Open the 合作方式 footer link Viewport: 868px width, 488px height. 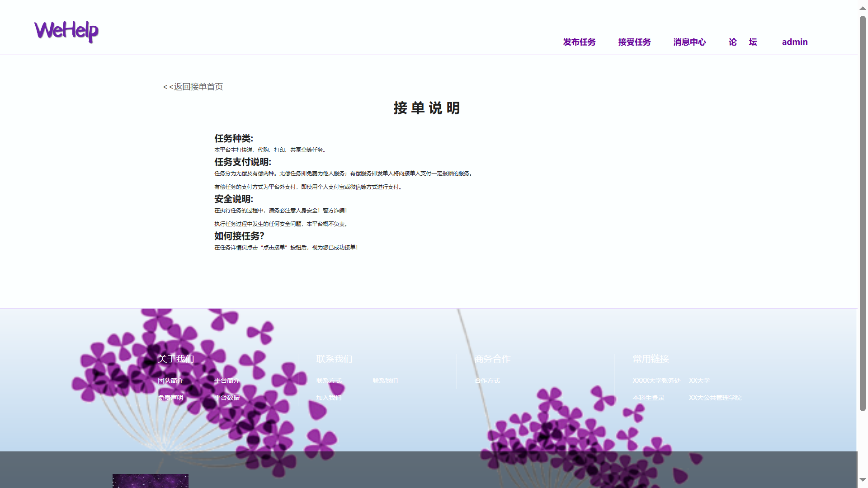tap(487, 380)
